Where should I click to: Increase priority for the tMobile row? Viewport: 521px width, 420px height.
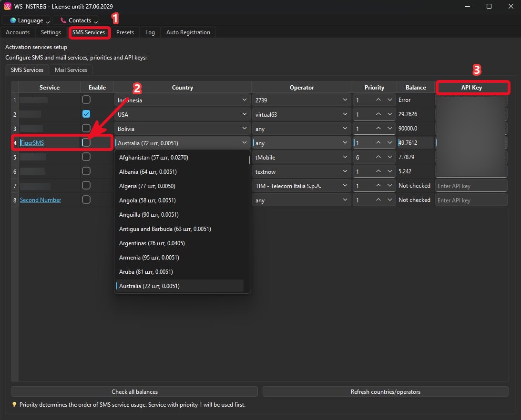click(378, 157)
